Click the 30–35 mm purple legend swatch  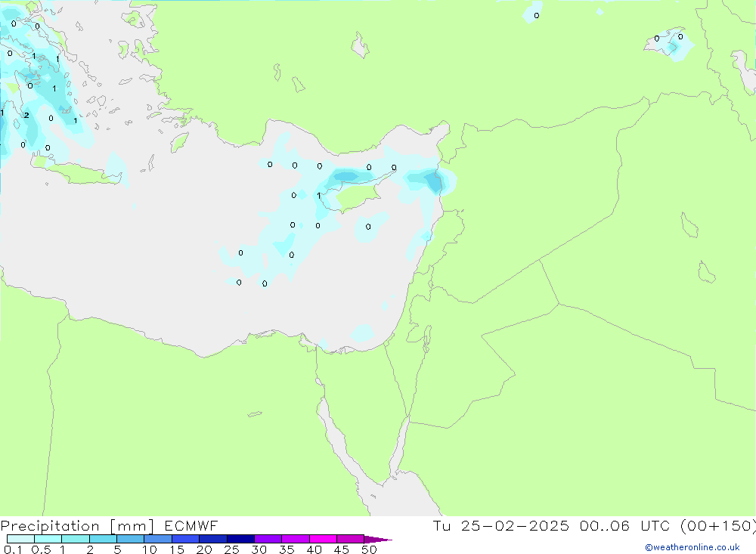268,539
